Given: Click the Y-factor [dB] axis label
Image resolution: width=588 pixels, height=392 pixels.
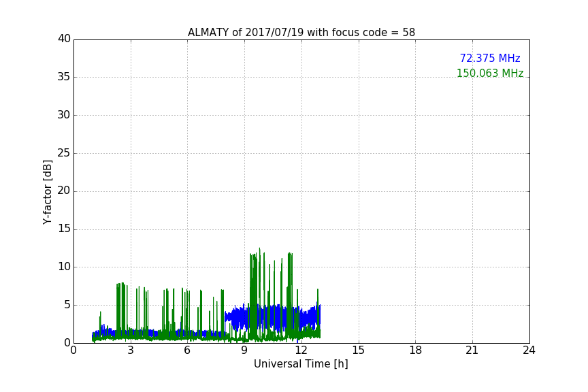Looking at the screenshot, I should coord(47,192).
